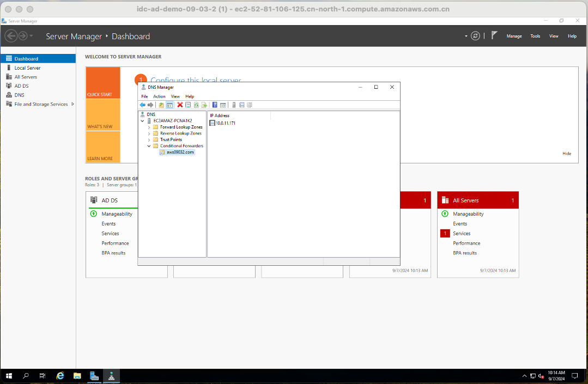Viewport: 588px width, 384px height.
Task: Open the Tools menu in Server Manager
Action: [535, 35]
